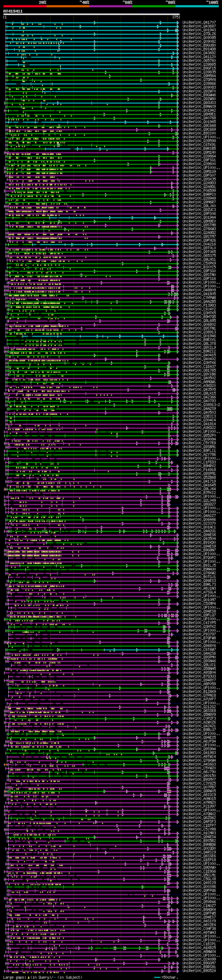The width and height of the screenshot is (222, 980).
Task: Click the cyan ~100% legend bar
Action: [197, 6]
